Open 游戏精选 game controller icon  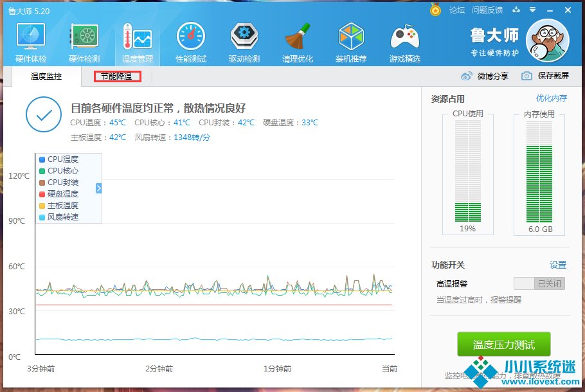pyautogui.click(x=404, y=42)
